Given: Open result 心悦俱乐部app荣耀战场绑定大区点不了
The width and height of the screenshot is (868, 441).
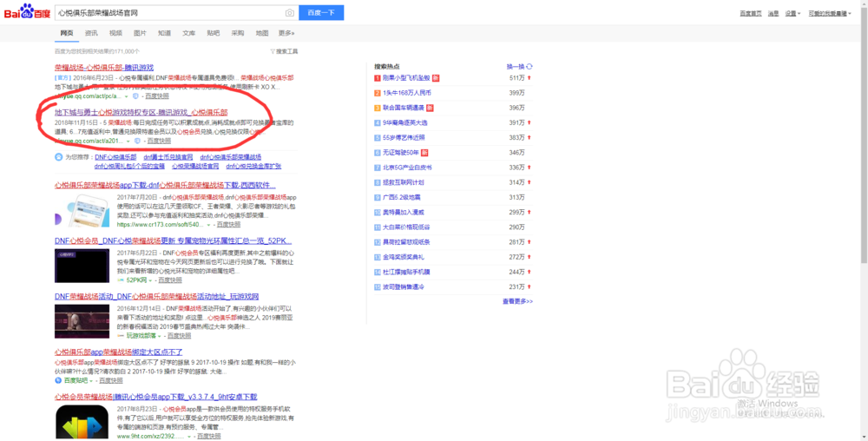Looking at the screenshot, I should point(118,352).
